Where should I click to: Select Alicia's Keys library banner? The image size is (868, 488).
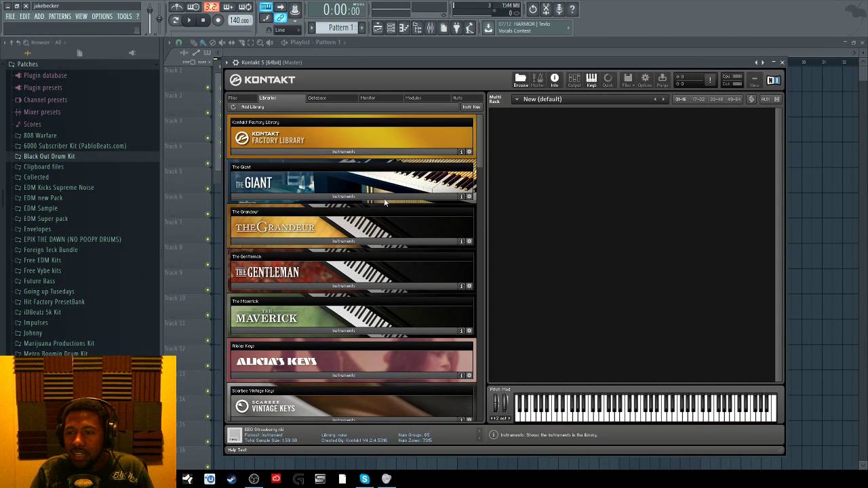click(x=352, y=361)
